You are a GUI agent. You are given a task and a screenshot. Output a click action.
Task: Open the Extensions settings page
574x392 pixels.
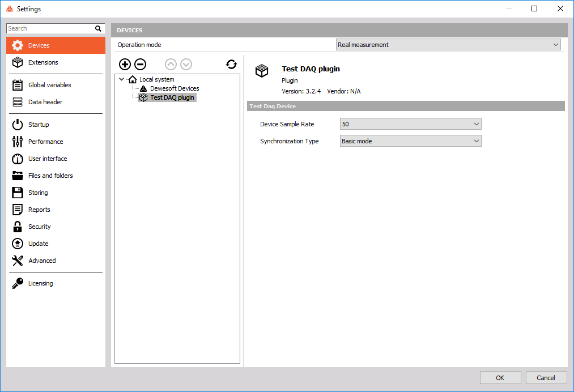point(56,62)
